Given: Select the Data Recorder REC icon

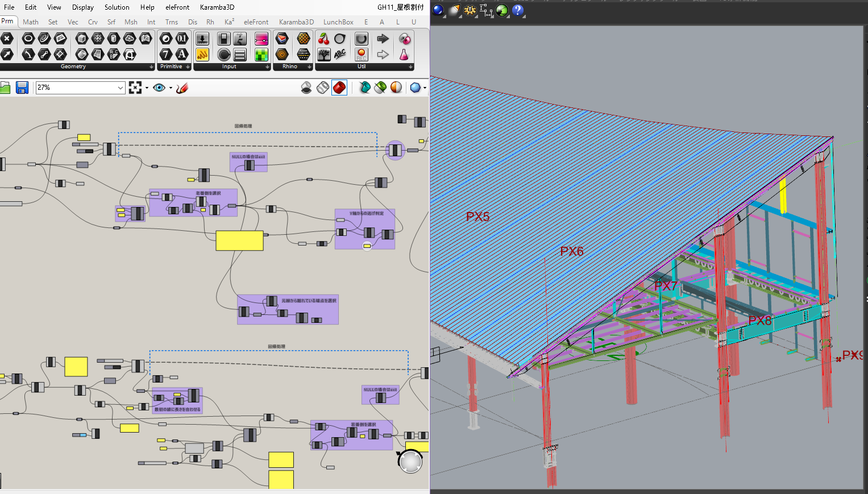Looking at the screenshot, I should 362,55.
